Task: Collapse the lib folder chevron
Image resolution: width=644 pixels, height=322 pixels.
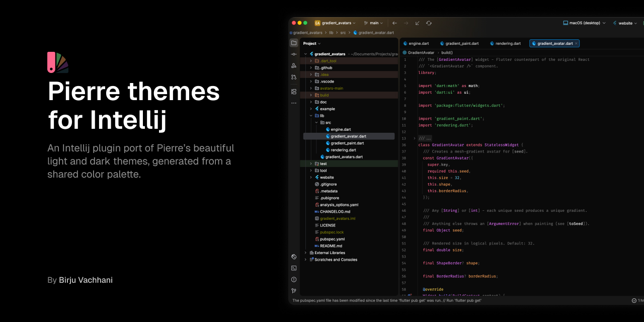Action: tap(311, 116)
